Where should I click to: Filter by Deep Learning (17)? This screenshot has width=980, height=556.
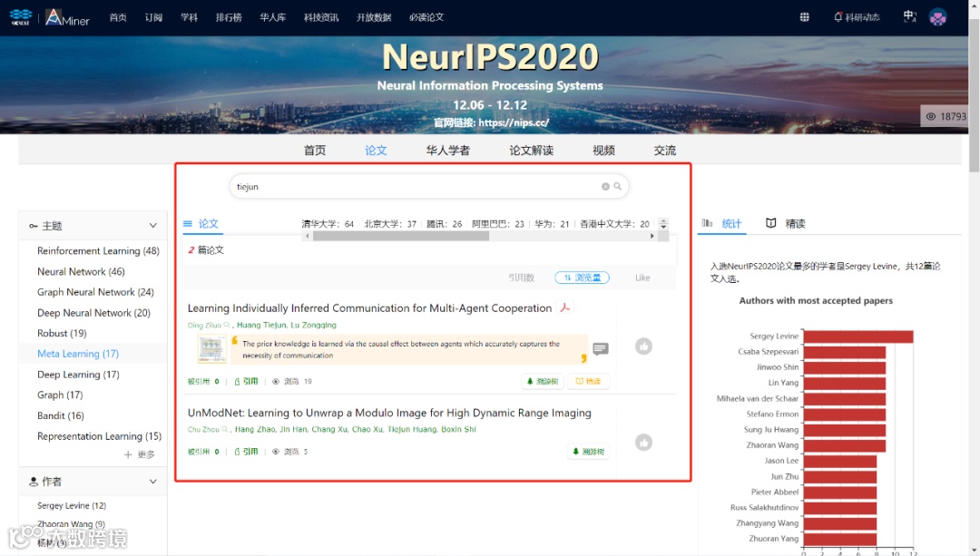coord(78,375)
